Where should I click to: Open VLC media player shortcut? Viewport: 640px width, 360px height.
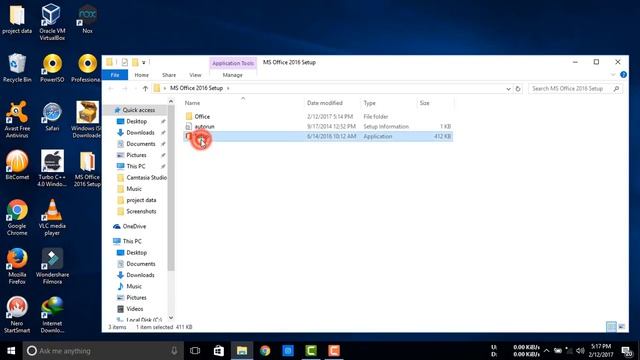click(x=52, y=217)
